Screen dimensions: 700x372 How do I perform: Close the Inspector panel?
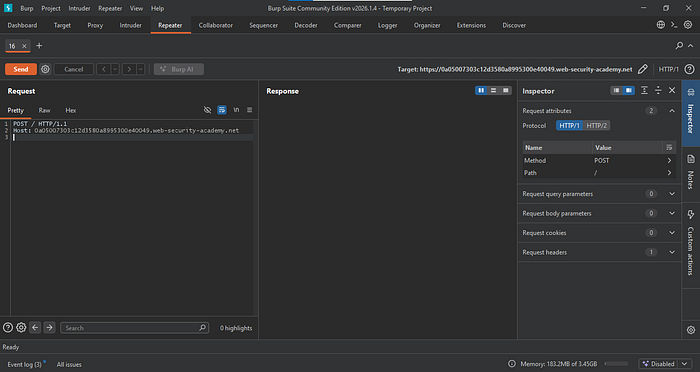click(x=672, y=91)
